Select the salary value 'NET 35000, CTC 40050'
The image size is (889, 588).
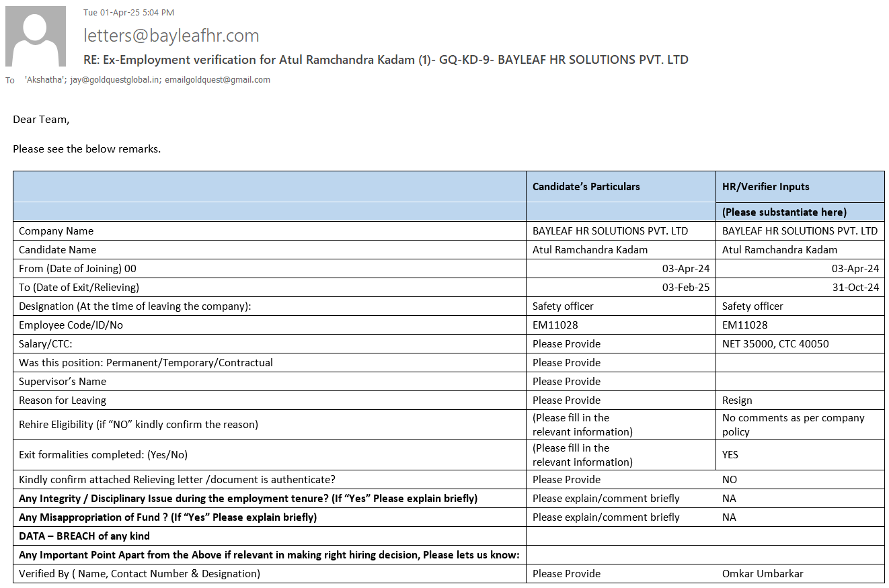pyautogui.click(x=776, y=344)
